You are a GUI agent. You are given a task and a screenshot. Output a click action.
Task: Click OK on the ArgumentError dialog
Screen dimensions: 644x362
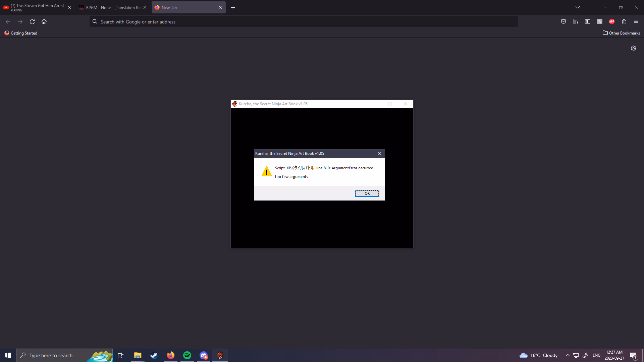coord(367,193)
